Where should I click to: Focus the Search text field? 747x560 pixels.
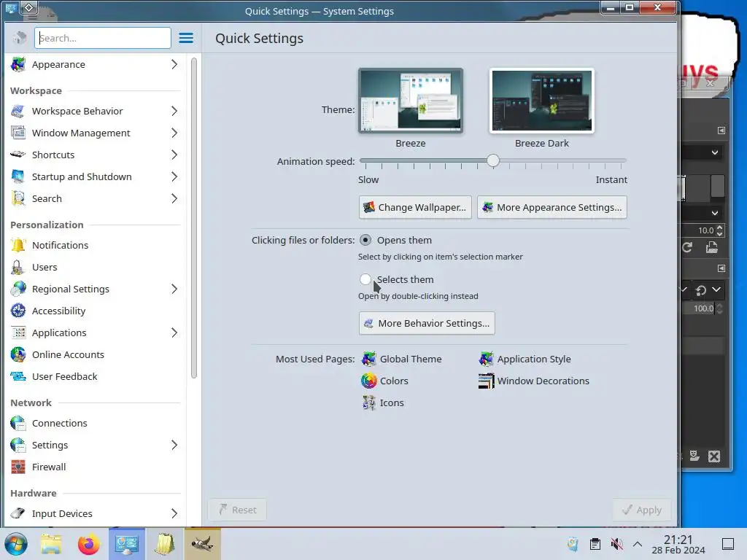102,38
